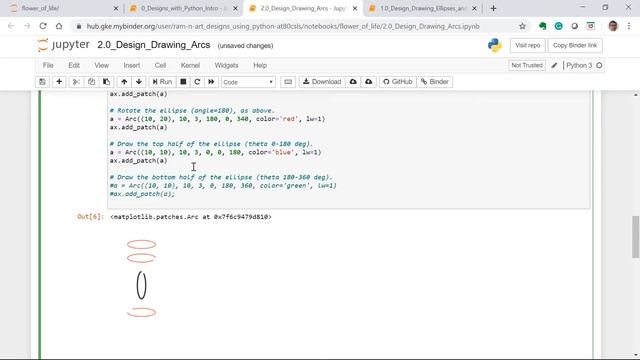This screenshot has width=640, height=360.
Task: Click the green Arc code comment line
Action: [x=223, y=186]
